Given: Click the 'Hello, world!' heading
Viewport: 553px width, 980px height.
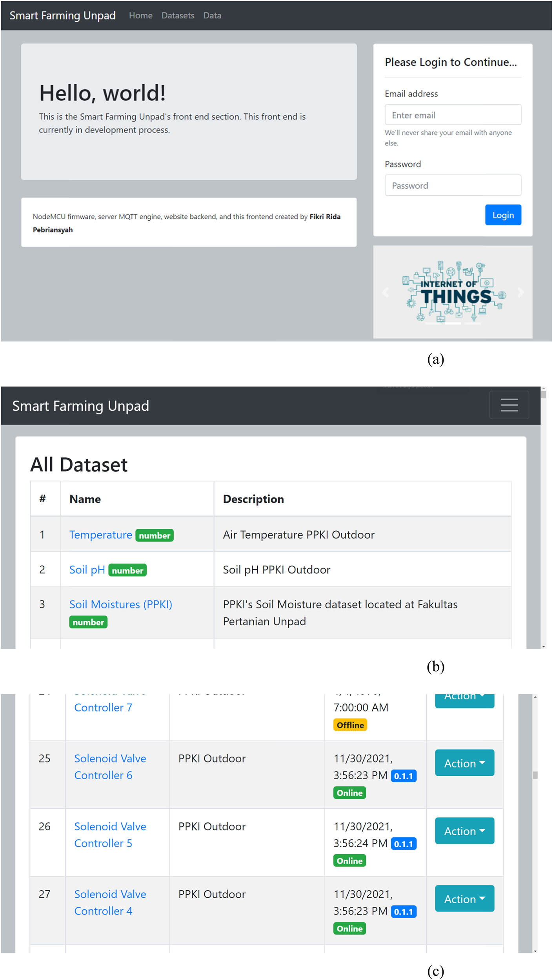Looking at the screenshot, I should [102, 93].
